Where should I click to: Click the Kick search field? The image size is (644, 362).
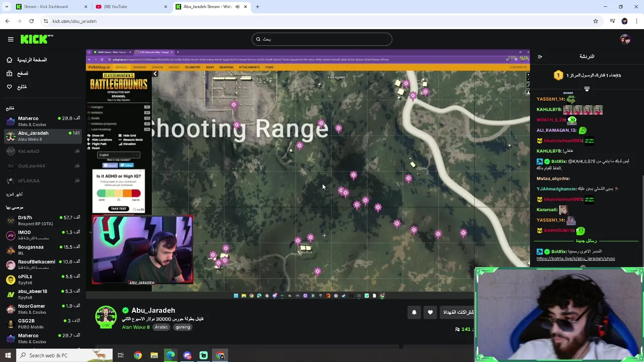click(322, 39)
